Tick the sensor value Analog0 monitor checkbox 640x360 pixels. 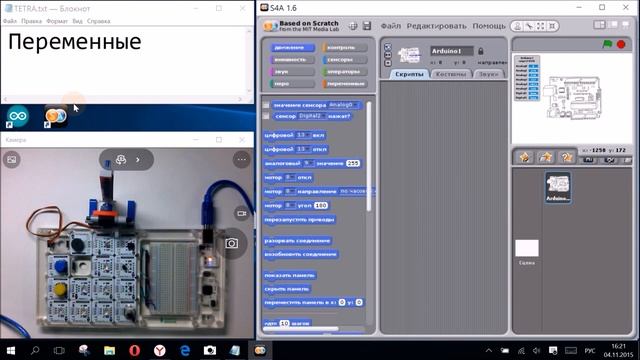[x=266, y=105]
